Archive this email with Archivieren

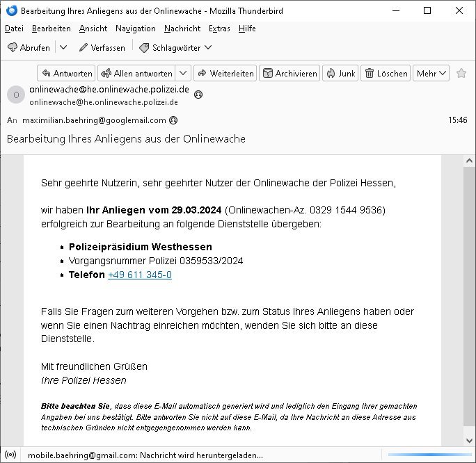point(289,74)
